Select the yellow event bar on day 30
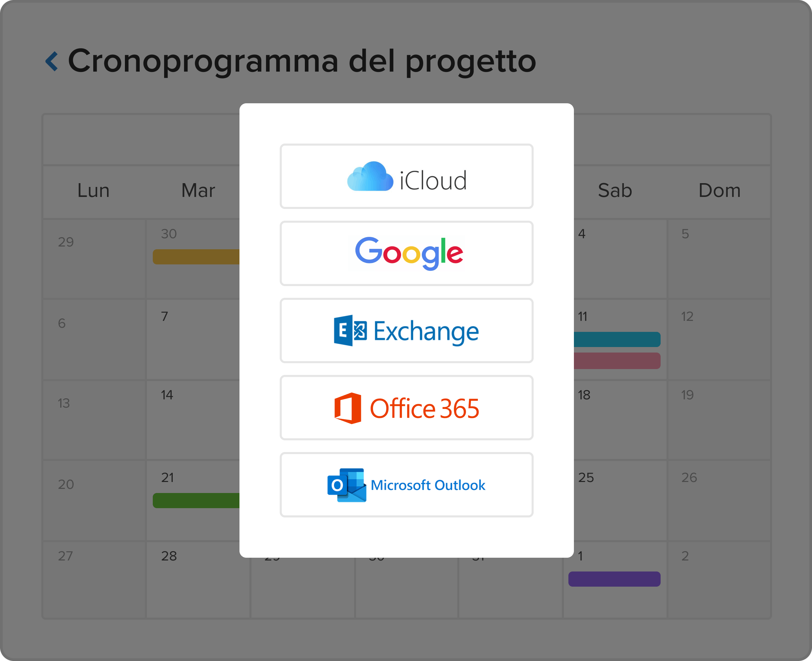Viewport: 812px width, 661px height. (196, 256)
